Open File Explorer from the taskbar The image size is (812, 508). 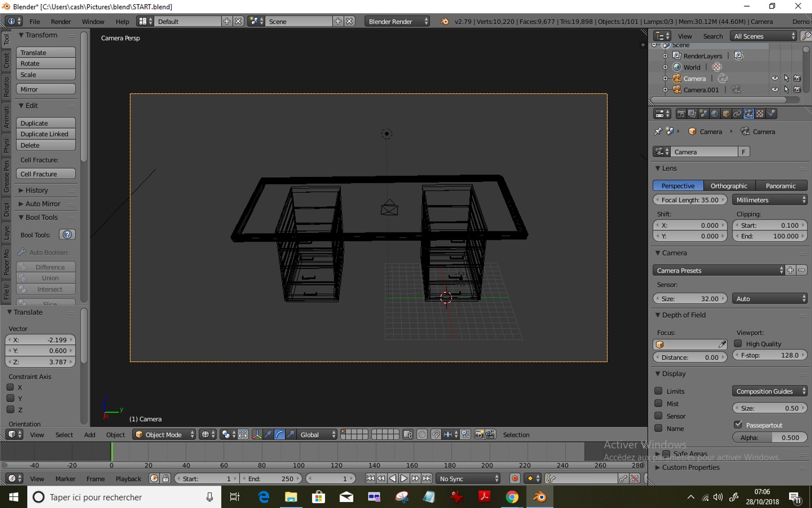[291, 497]
